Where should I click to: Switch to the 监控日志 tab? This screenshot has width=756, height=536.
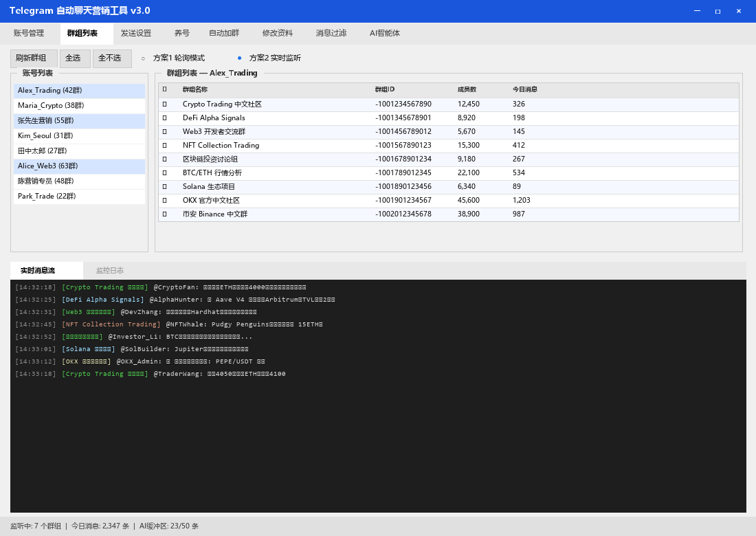tap(110, 271)
